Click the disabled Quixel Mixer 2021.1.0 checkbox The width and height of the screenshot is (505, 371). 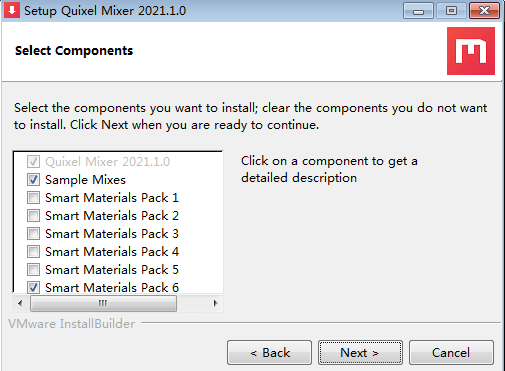pos(33,162)
